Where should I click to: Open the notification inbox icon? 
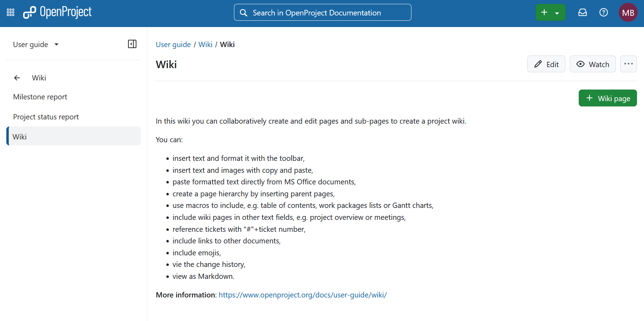[583, 13]
